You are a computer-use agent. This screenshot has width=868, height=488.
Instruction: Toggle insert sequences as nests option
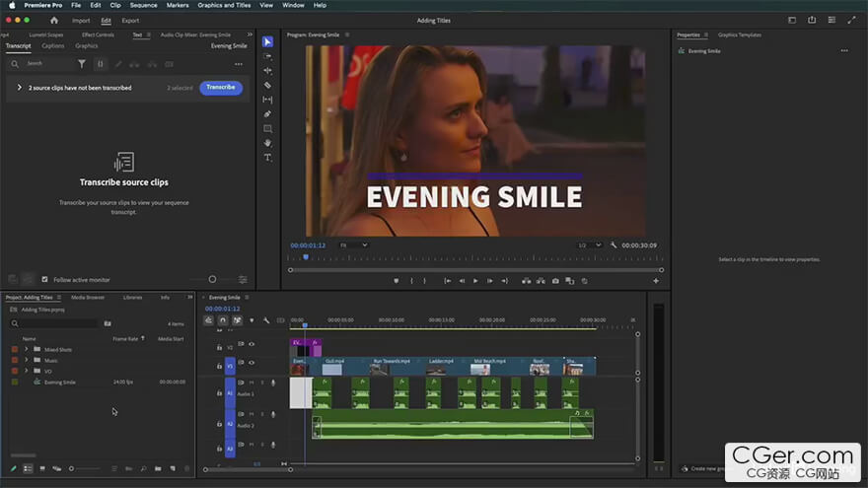point(208,320)
